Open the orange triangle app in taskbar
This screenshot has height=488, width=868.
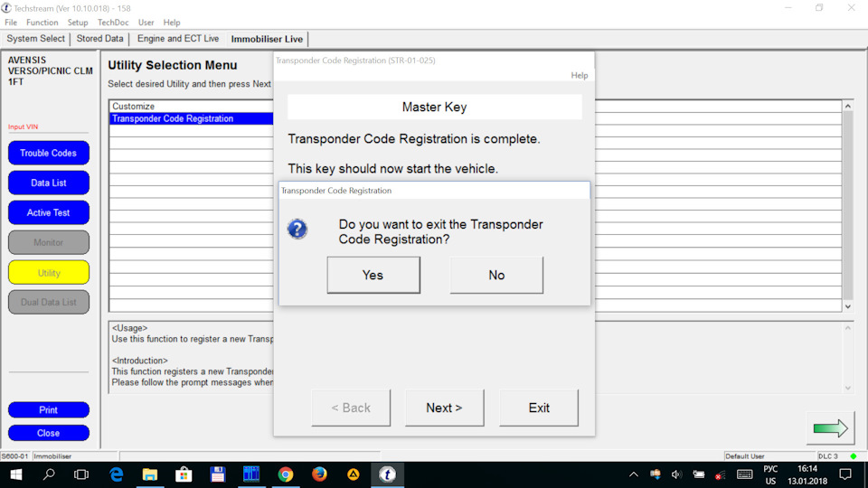pyautogui.click(x=354, y=474)
